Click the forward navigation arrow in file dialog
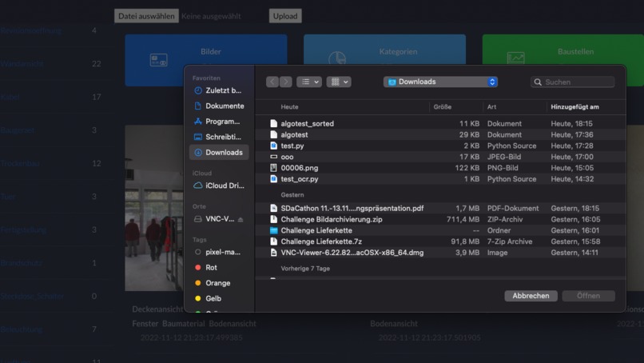644x363 pixels. [x=286, y=82]
